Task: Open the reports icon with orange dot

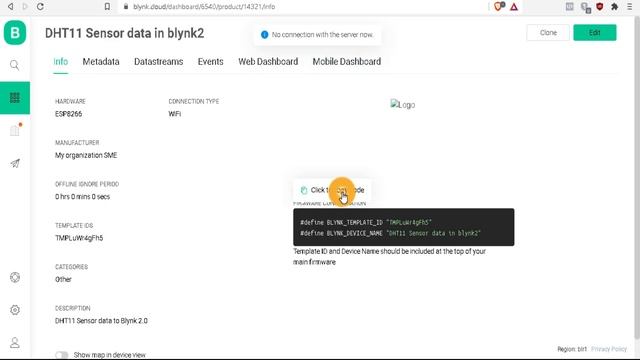Action: pos(15,130)
